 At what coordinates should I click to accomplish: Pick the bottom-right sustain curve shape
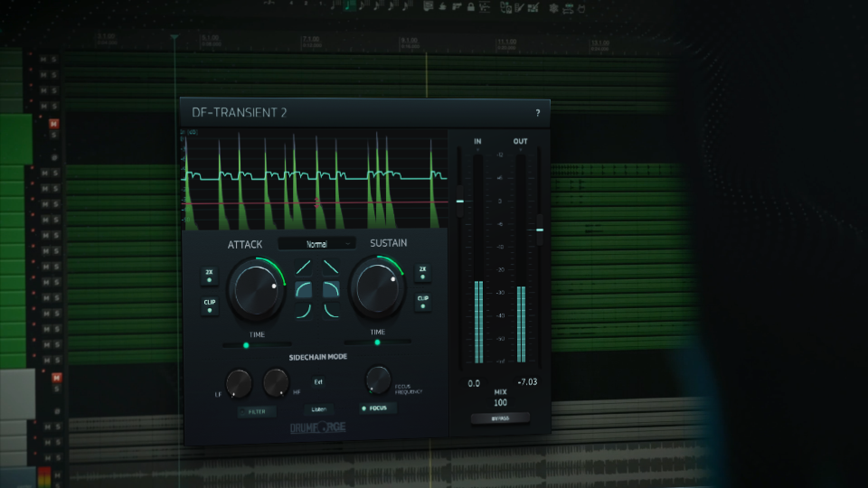click(x=331, y=311)
